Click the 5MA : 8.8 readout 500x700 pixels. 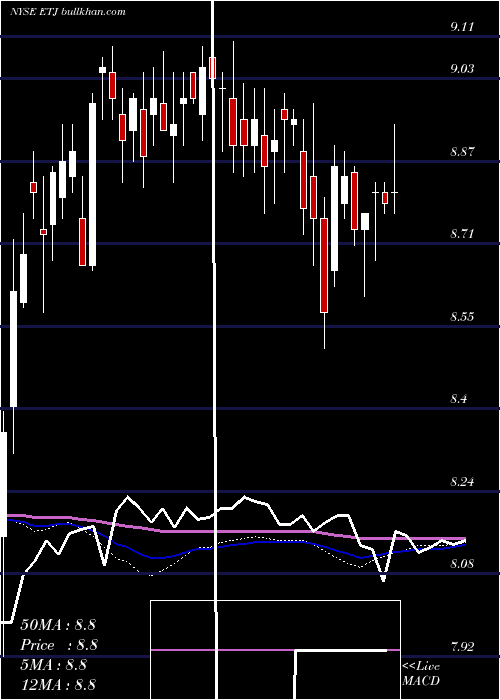click(x=54, y=665)
